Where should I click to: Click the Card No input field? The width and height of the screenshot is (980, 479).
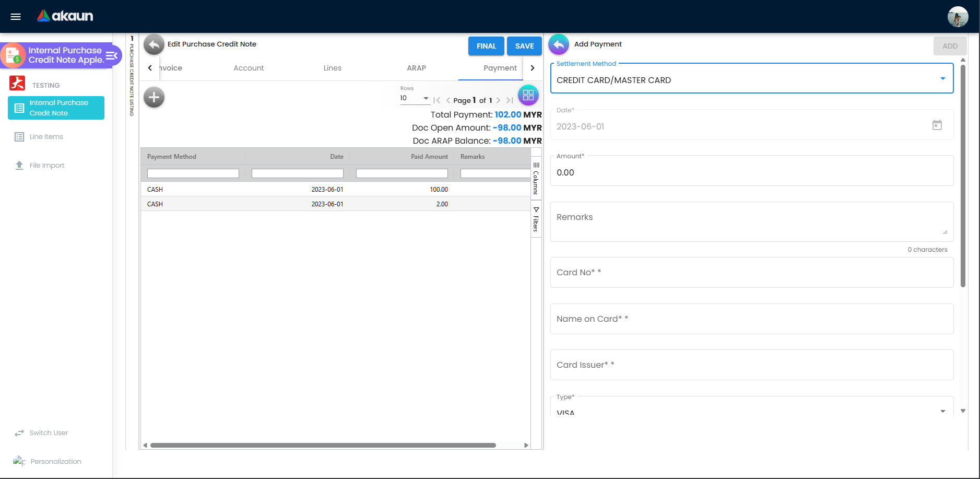click(x=752, y=272)
